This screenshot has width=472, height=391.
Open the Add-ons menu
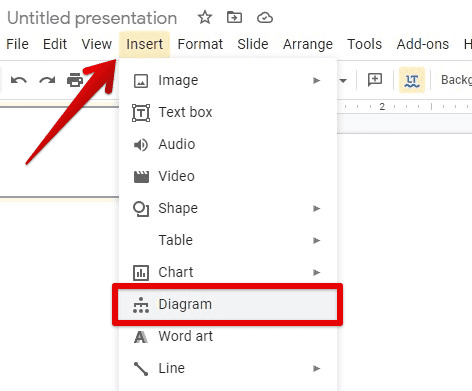pos(423,44)
